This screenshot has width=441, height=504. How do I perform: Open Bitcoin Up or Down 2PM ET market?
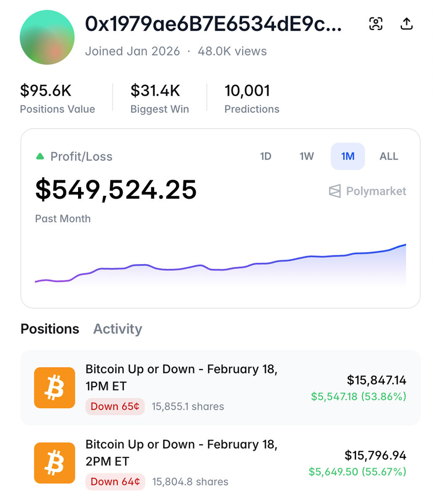coord(181,452)
